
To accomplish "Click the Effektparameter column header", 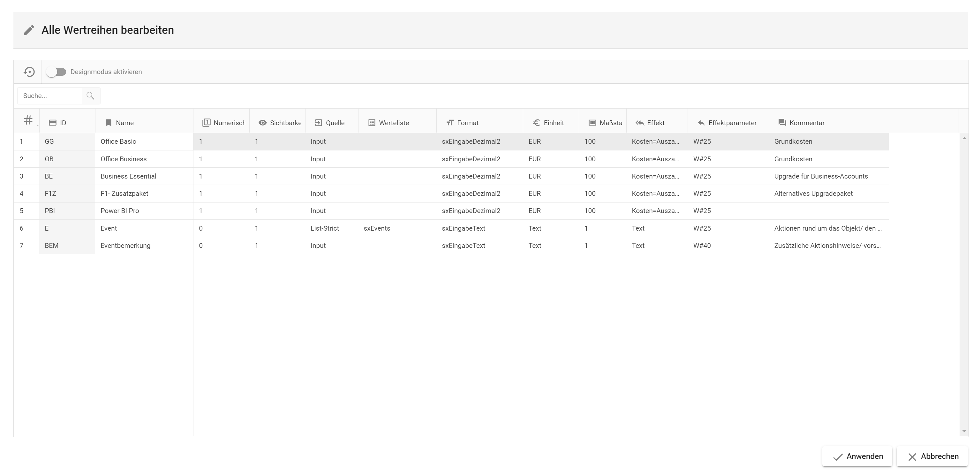I will coord(732,123).
